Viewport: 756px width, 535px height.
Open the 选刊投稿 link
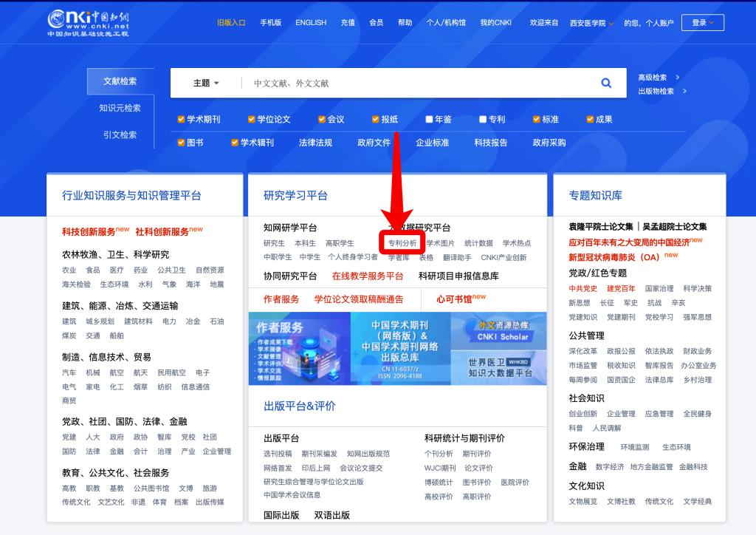(x=278, y=454)
